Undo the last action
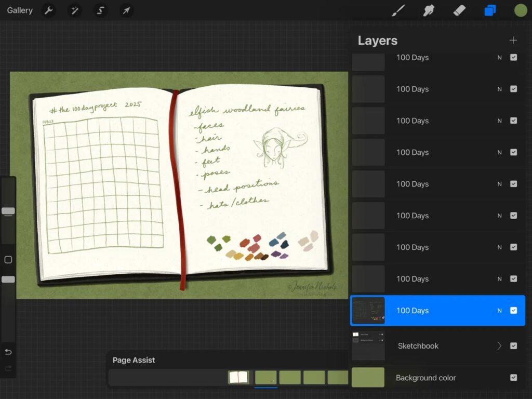The image size is (532, 399). pyautogui.click(x=8, y=352)
